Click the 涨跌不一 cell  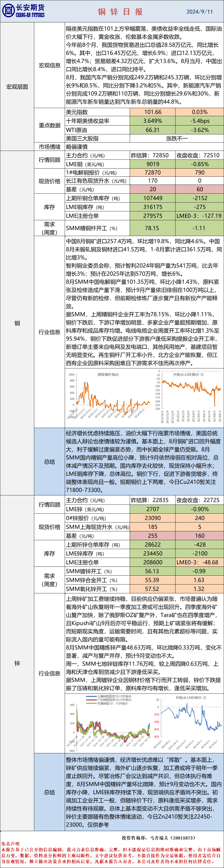[x=177, y=138]
